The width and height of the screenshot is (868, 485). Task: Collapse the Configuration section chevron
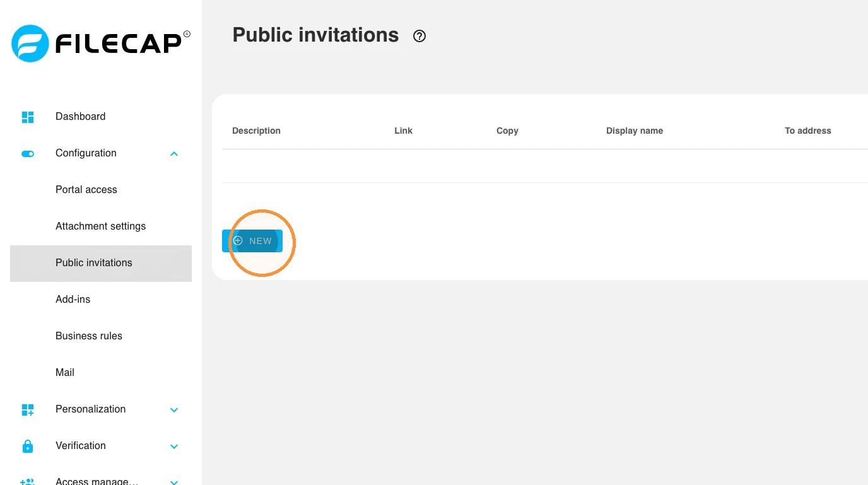(174, 153)
